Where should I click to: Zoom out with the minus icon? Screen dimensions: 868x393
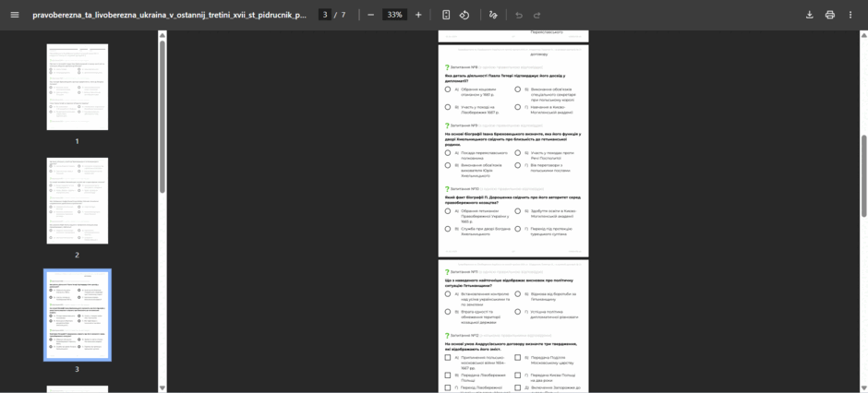(x=371, y=15)
